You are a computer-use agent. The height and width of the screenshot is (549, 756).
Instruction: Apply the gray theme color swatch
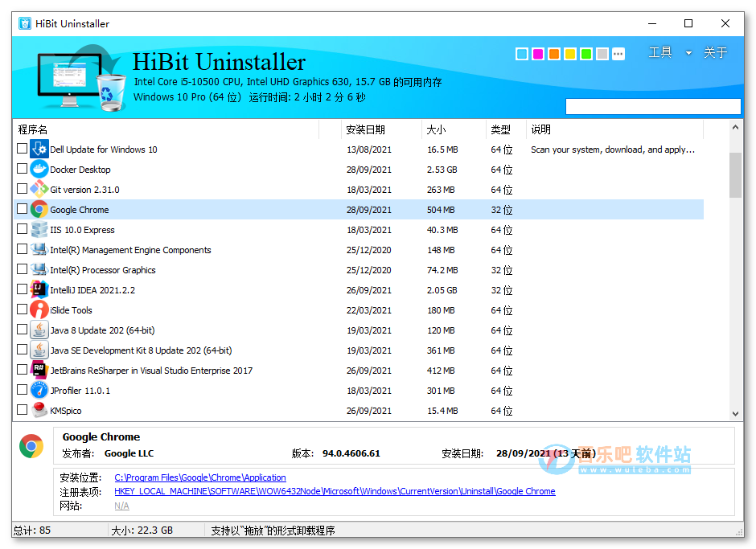602,54
